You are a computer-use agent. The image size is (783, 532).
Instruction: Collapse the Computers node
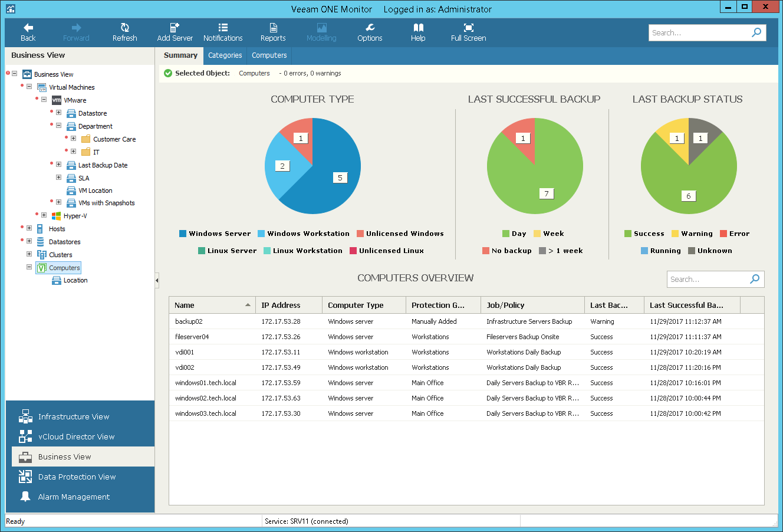(29, 267)
